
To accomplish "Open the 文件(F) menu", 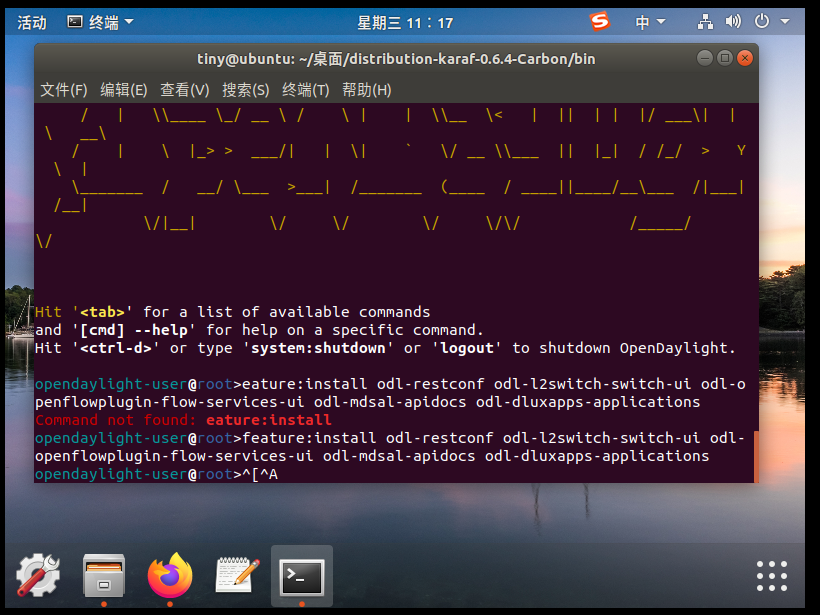I will coord(64,90).
